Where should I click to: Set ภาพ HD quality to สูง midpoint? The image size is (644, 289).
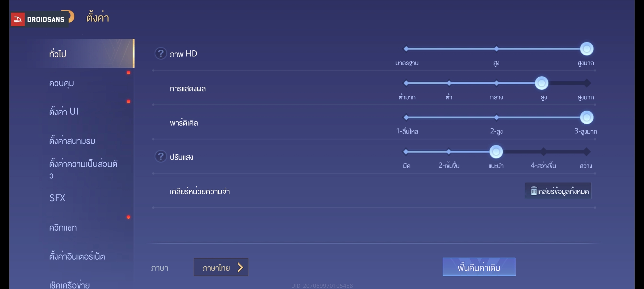point(496,49)
